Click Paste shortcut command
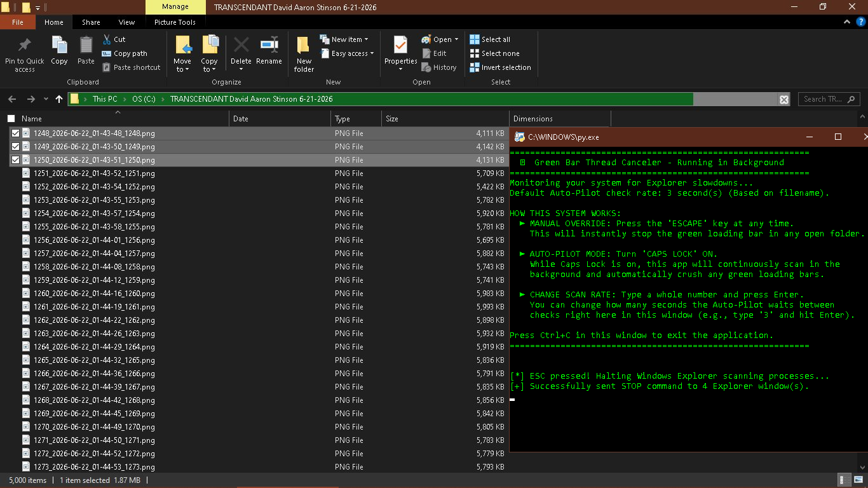The image size is (868, 488). [131, 67]
